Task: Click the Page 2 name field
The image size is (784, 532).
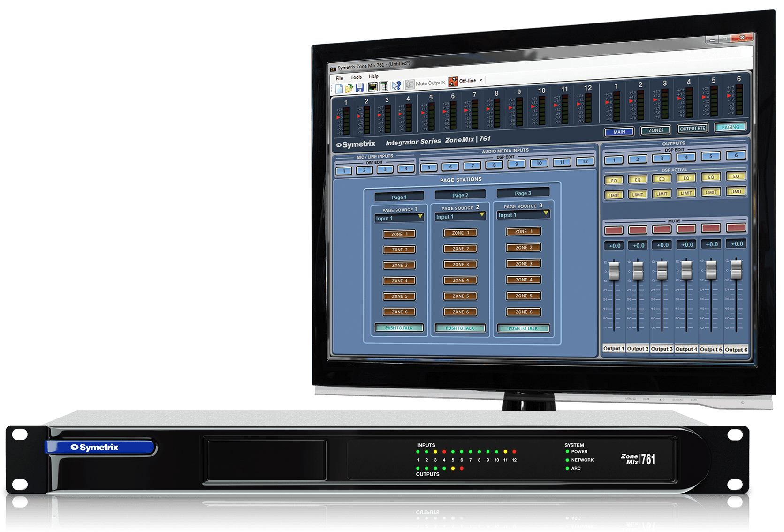Action: click(460, 195)
